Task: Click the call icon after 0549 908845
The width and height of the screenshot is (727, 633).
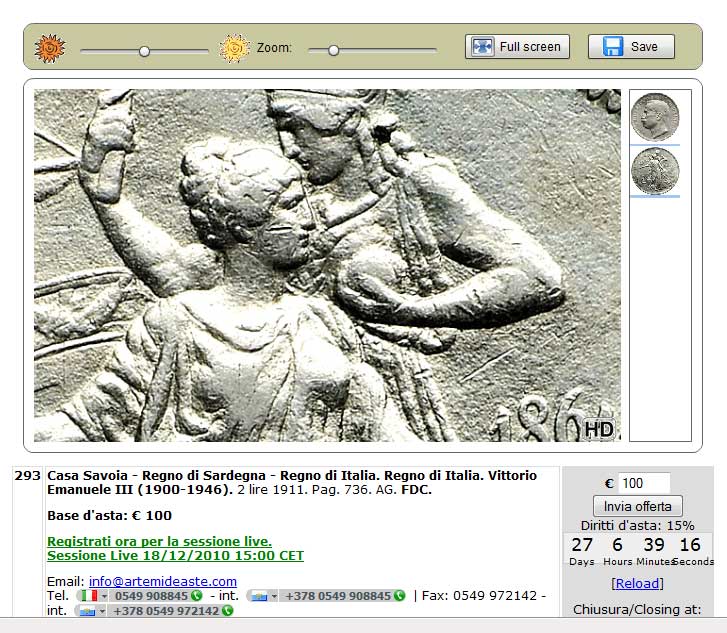Action: click(197, 596)
